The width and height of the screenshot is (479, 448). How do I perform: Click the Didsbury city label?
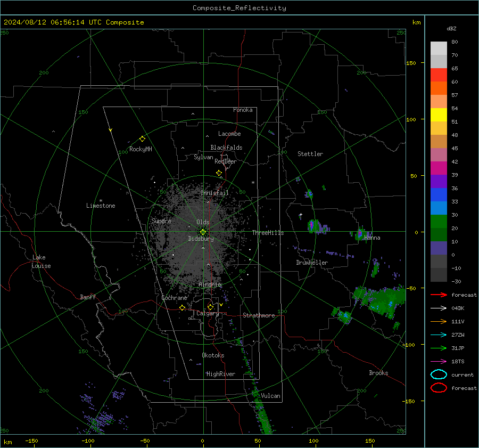tap(201, 239)
